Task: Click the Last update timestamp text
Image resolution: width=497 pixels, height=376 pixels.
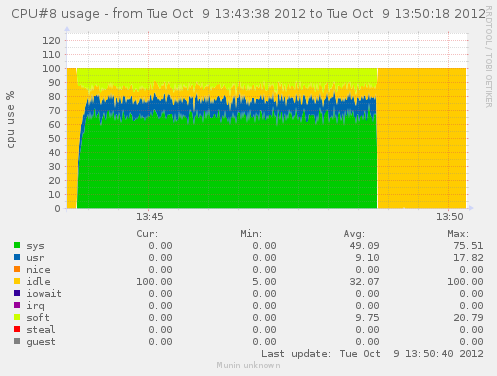Action: [372, 354]
